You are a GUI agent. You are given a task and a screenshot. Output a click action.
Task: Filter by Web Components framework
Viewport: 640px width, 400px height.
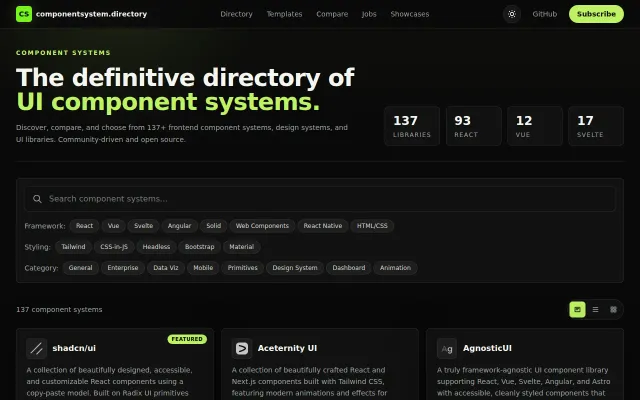[x=262, y=226]
